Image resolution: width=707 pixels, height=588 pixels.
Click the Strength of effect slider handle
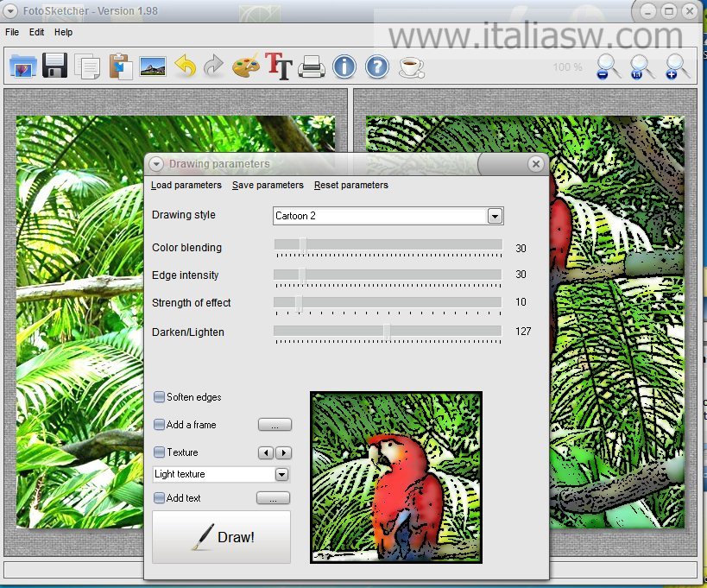coord(299,303)
